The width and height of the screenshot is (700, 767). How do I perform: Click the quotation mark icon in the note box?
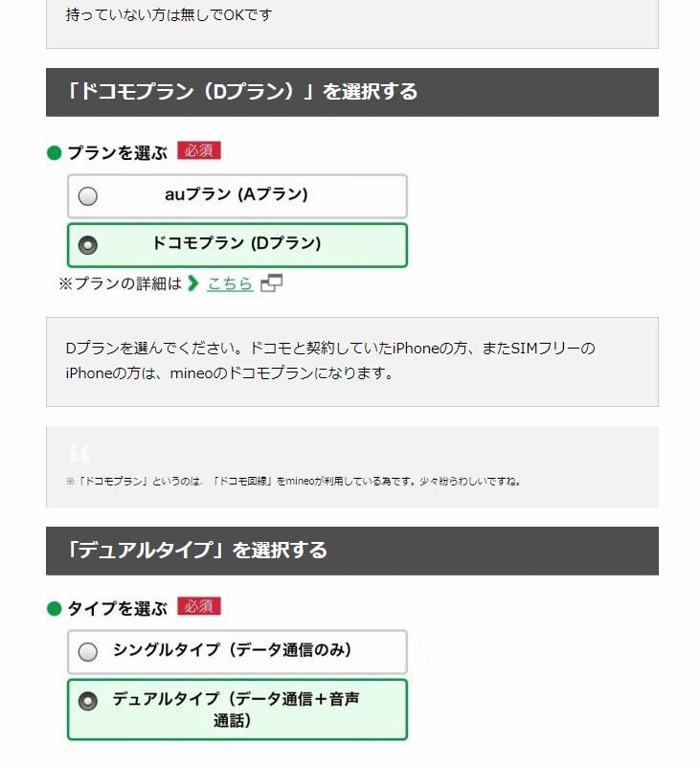79,453
